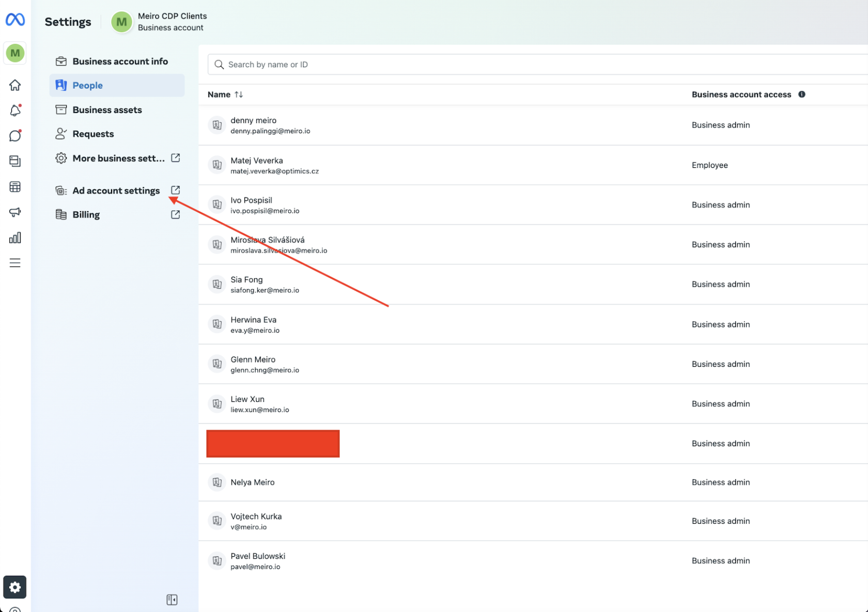Open the content pages icon in rail

pyautogui.click(x=15, y=161)
